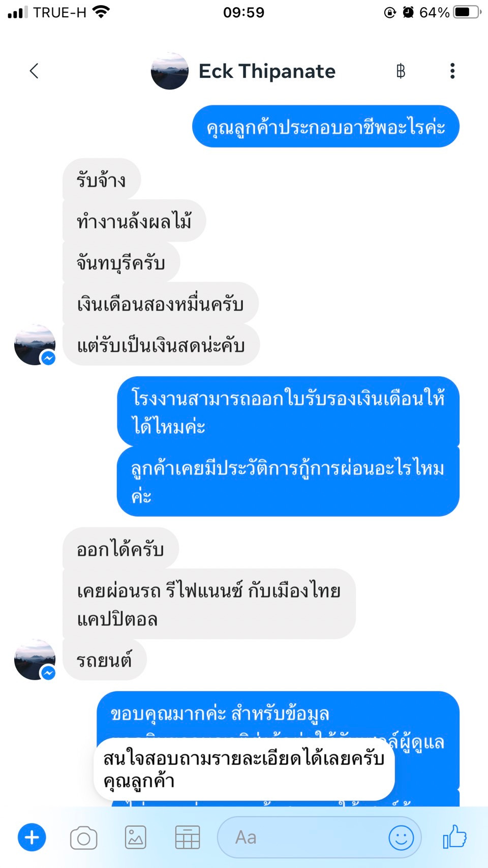Open the camera icon

(x=84, y=837)
